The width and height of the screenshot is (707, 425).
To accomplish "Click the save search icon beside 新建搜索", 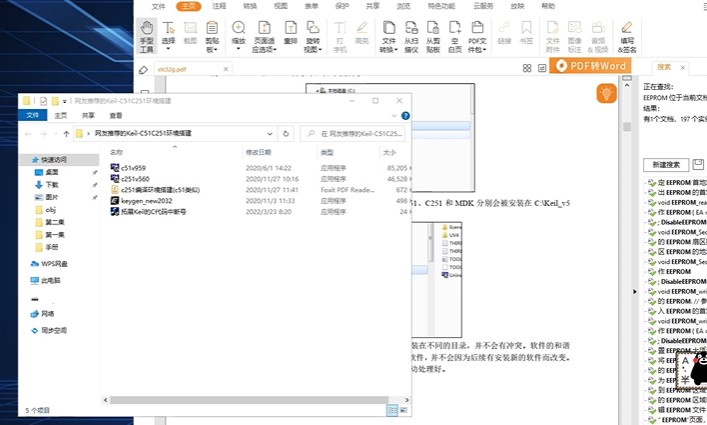I will (x=698, y=164).
